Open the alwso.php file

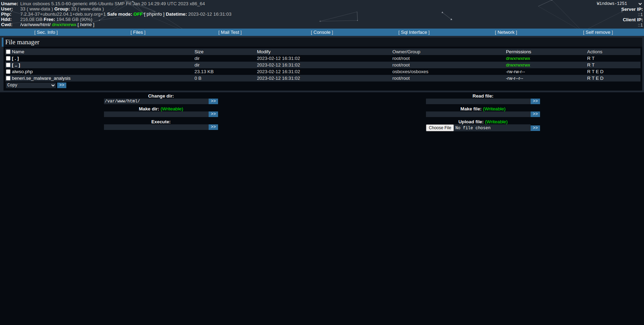(22, 72)
